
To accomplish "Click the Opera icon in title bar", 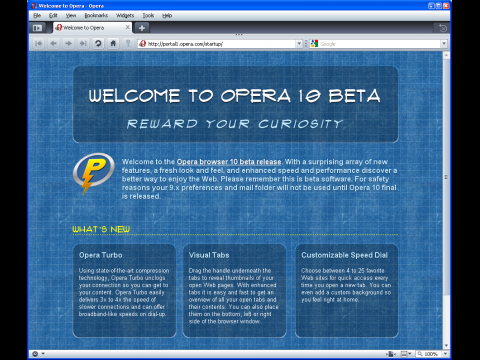I will 34,6.
